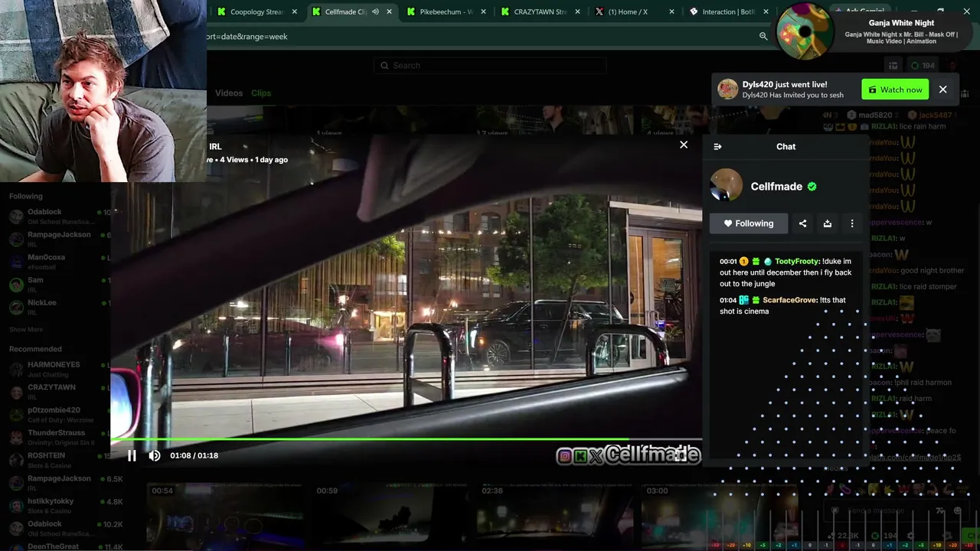Viewport: 980px width, 551px height.
Task: Focus the Kick Search field
Action: click(490, 66)
